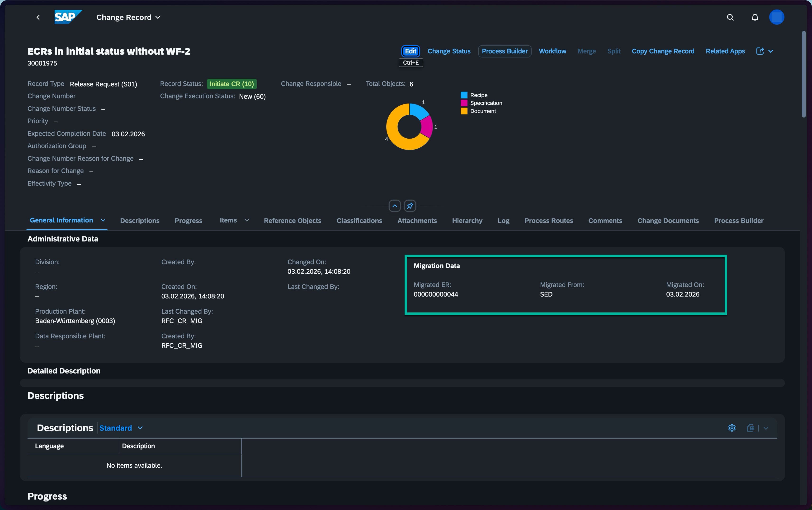Click expected completion date 03.02.2026
The height and width of the screenshot is (510, 812).
click(128, 134)
